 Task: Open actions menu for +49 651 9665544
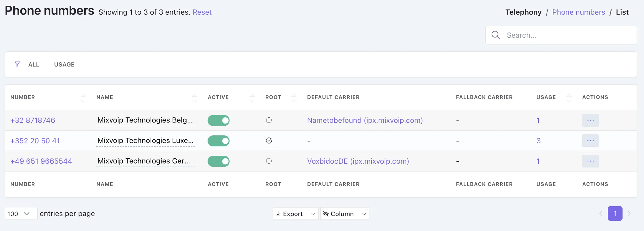(590, 161)
